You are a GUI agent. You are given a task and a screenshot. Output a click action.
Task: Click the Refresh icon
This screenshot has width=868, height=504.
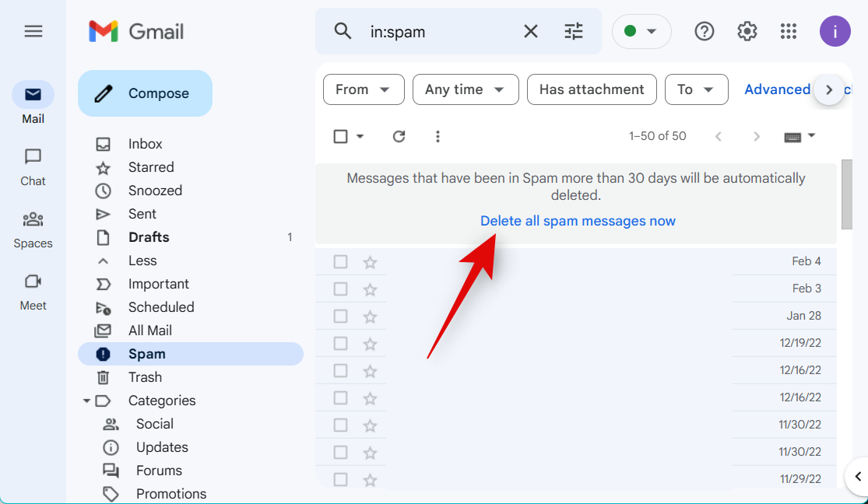399,136
